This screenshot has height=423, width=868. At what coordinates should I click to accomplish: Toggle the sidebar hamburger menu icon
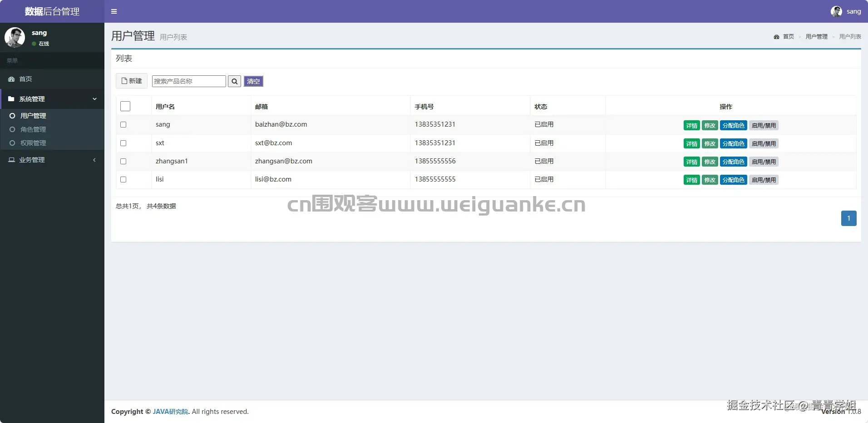click(x=114, y=11)
